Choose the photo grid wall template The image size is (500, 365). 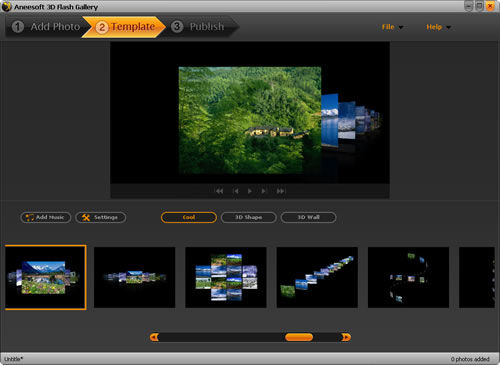(x=226, y=277)
